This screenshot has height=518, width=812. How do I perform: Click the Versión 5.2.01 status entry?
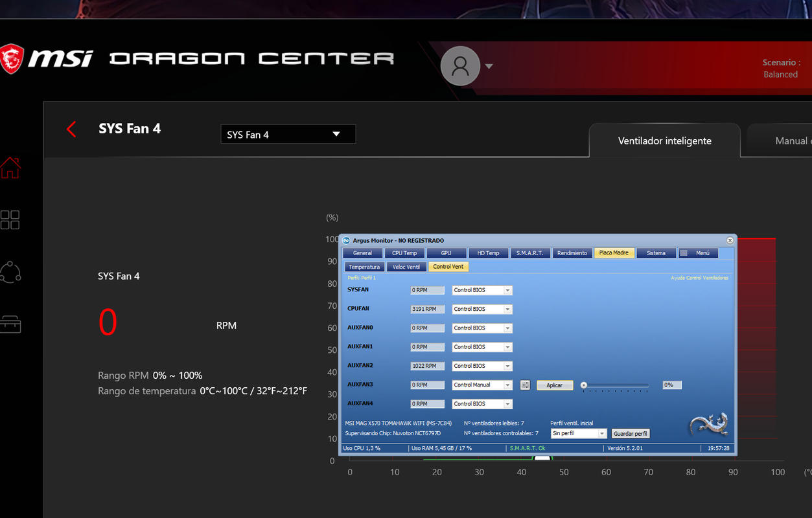pos(625,448)
